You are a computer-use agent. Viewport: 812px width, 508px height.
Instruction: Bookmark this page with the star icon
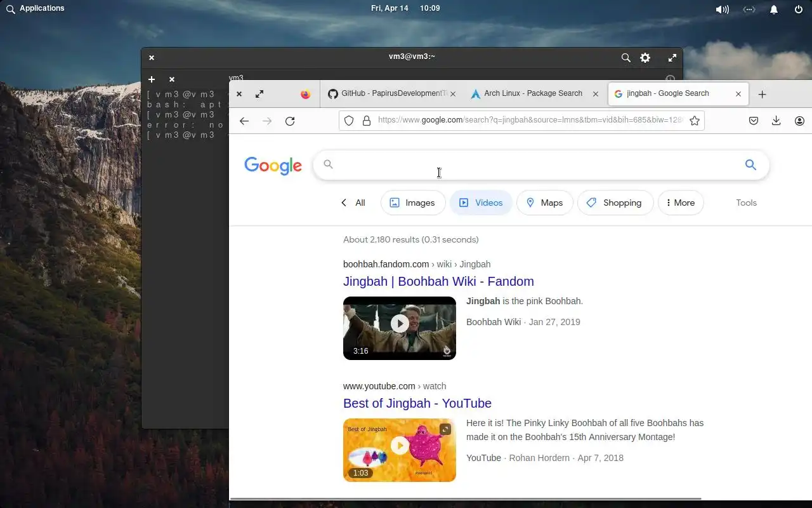(x=695, y=121)
